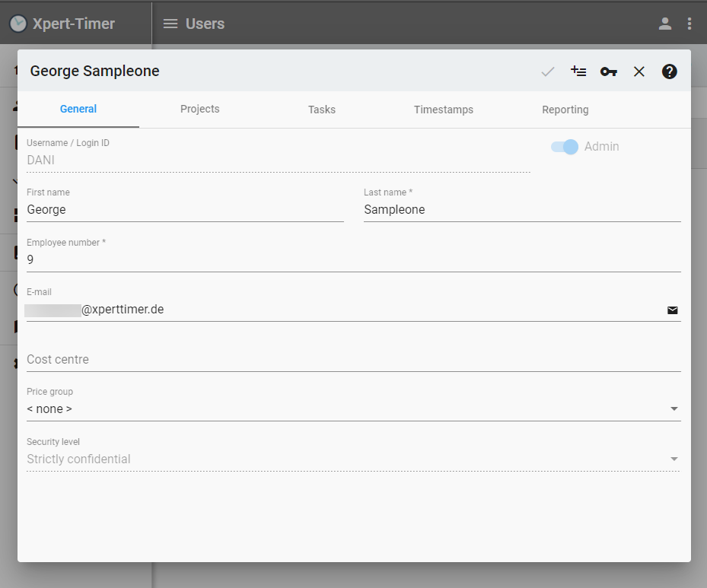Open the three-dot overflow menu

(689, 24)
